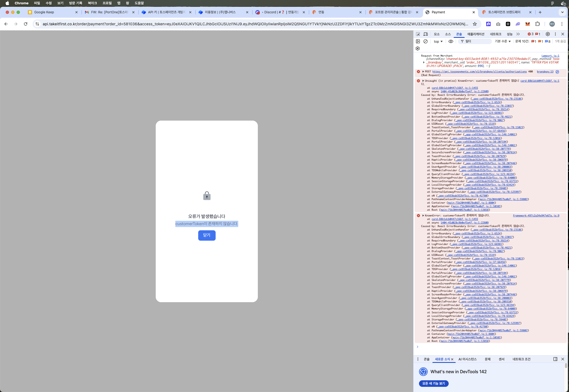569x392 pixels.
Task: Focus the console 필터 input field
Action: click(x=477, y=41)
